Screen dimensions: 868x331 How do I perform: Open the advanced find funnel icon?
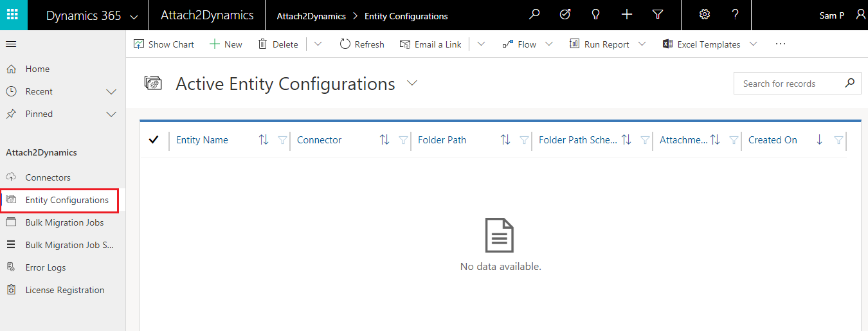coord(658,15)
